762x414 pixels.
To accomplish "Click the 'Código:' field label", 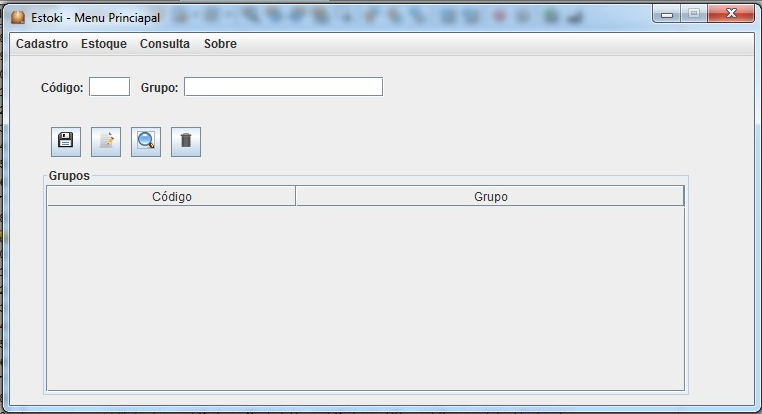I will tap(62, 88).
